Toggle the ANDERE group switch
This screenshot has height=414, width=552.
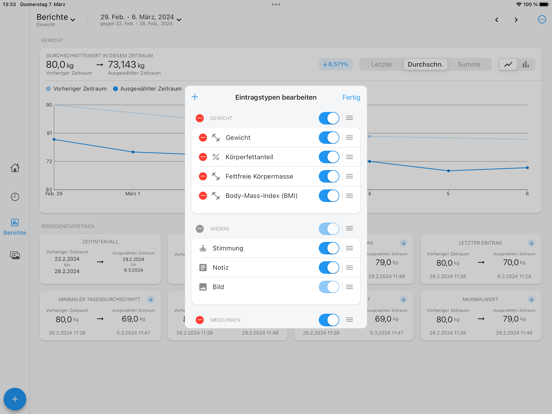[329, 229]
